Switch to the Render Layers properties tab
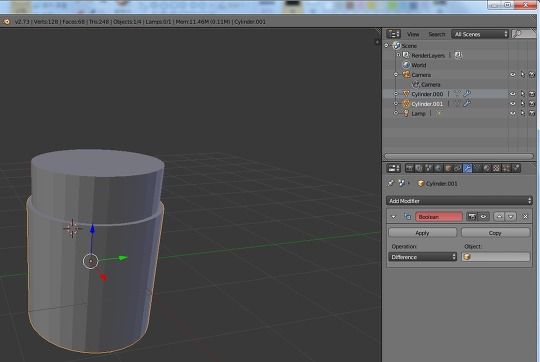The image size is (540, 362). pyautogui.click(x=419, y=168)
